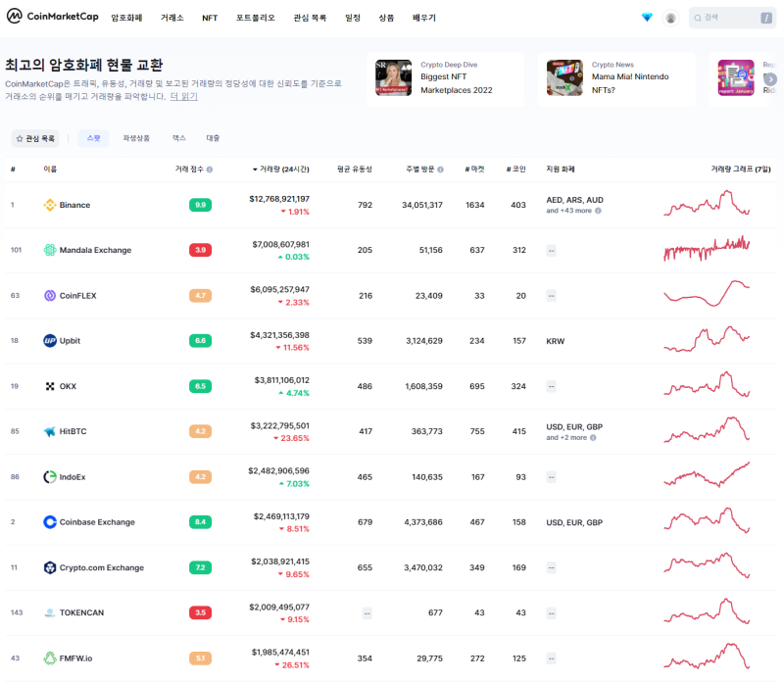The image size is (784, 682).
Task: Open the Coinbase Exchange link
Action: click(97, 522)
